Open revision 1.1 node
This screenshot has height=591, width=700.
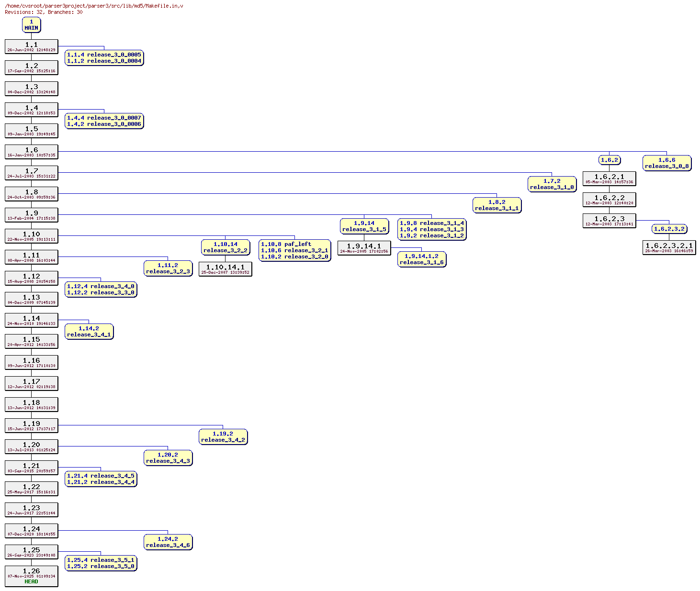tap(32, 46)
